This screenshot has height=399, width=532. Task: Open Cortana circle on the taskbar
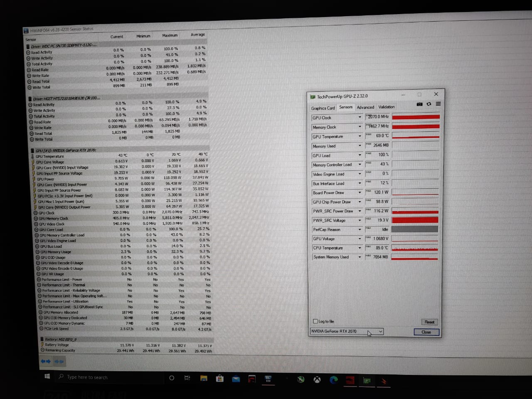172,378
